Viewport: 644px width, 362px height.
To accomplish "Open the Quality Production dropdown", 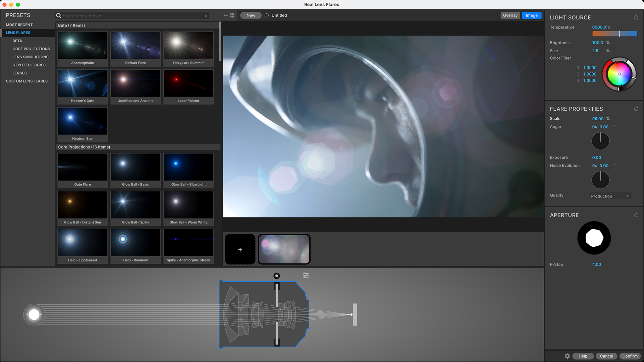I will [610, 196].
